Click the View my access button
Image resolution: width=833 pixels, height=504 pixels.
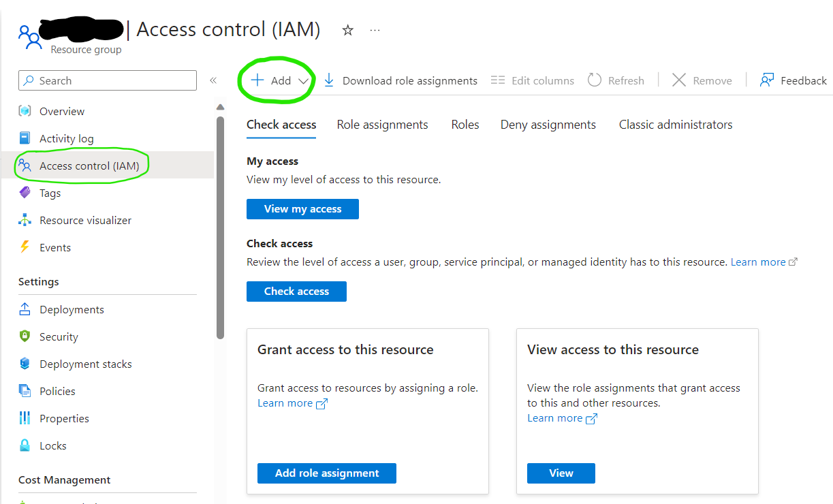click(302, 209)
